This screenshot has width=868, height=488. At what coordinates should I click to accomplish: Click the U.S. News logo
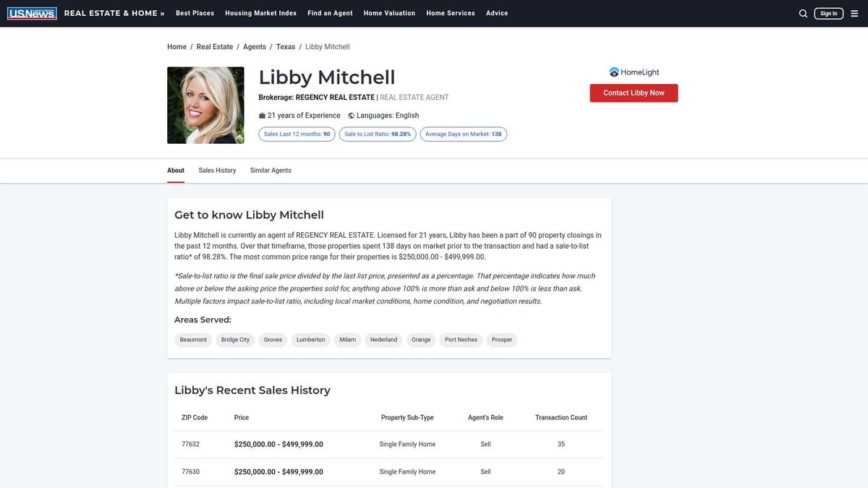click(x=31, y=12)
